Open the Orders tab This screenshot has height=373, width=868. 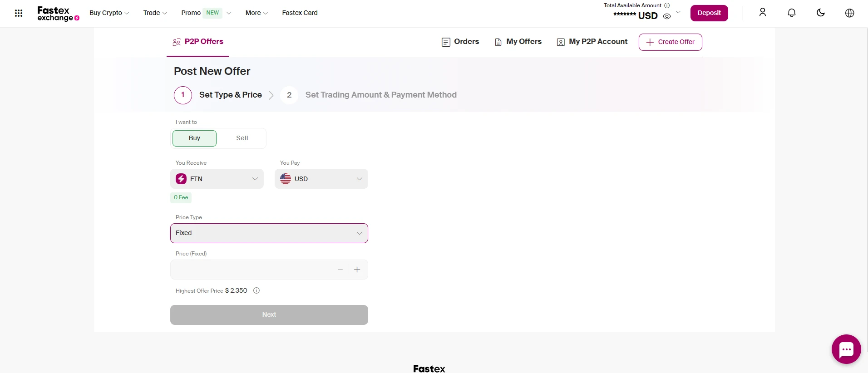(x=460, y=42)
